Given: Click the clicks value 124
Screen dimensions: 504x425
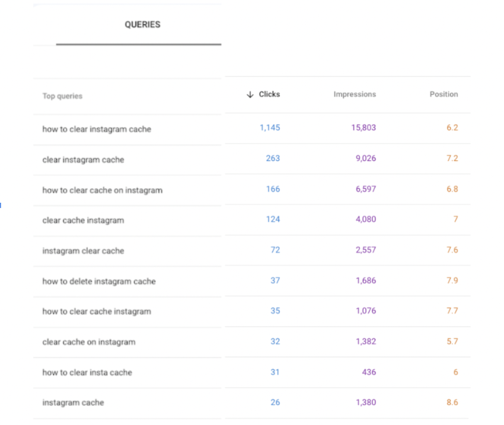Looking at the screenshot, I should coord(273,219).
